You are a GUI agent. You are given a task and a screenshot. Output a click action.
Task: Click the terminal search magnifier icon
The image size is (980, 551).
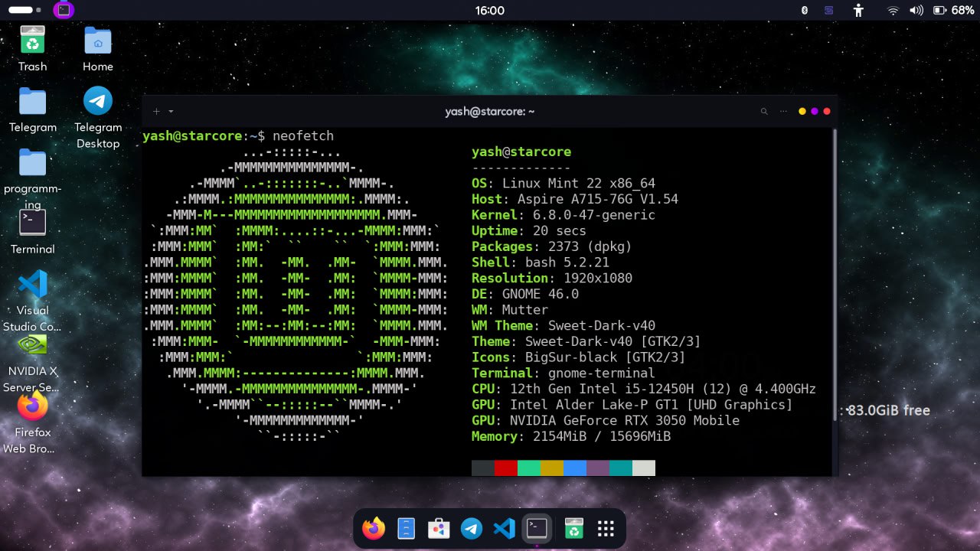click(764, 112)
